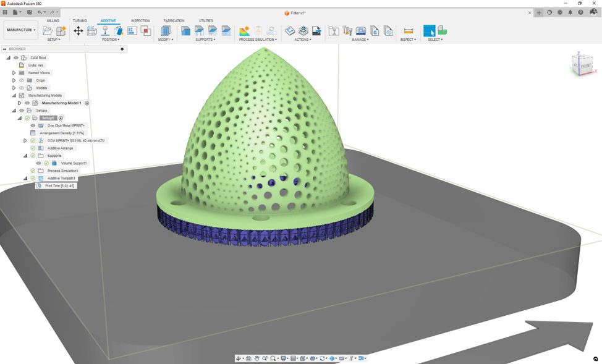Viewport: 602px width, 364px height.
Task: Click the ViewCube FRONT face
Action: pyautogui.click(x=585, y=66)
